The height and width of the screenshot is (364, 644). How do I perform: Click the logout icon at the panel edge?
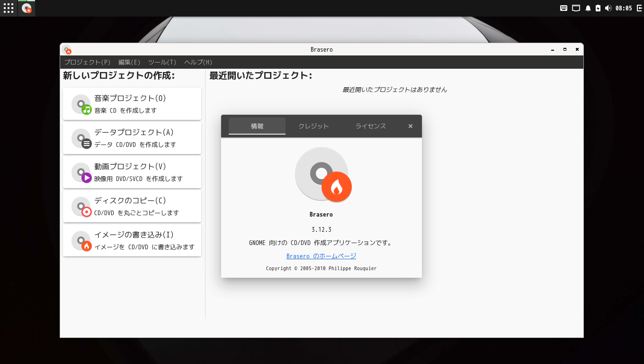click(639, 8)
